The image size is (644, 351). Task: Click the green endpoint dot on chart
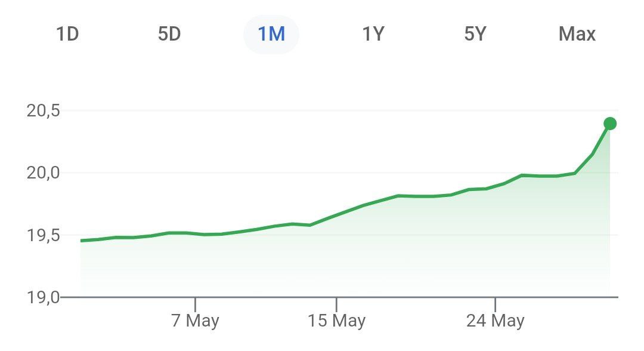609,124
